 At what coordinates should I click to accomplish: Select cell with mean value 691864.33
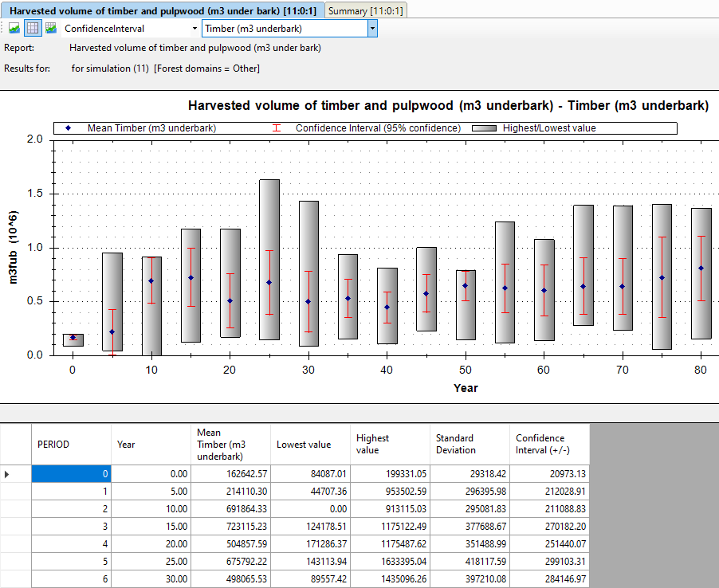click(230, 509)
